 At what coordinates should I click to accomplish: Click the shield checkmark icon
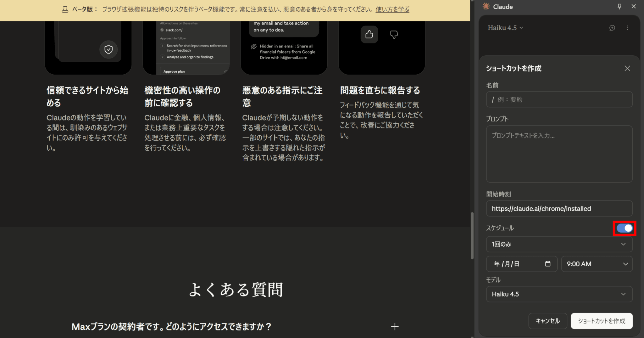point(108,49)
